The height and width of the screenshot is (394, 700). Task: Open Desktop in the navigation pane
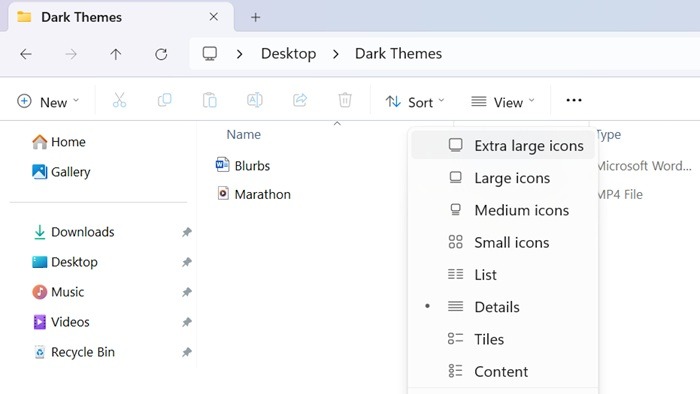65,262
